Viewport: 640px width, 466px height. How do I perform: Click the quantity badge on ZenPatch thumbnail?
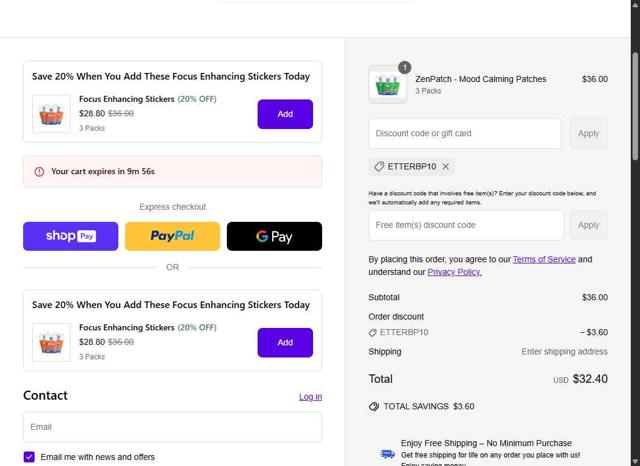pos(404,67)
